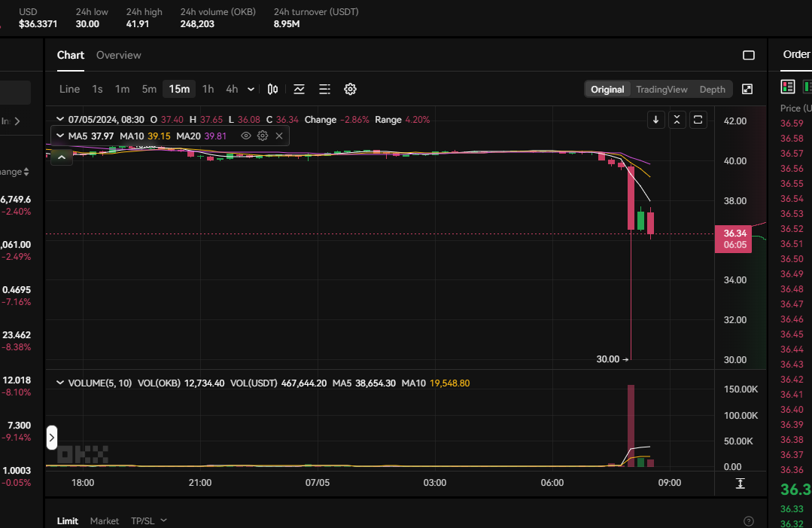The image size is (812, 528).
Task: Click the chart panel layout rectangle icon
Action: [748, 55]
